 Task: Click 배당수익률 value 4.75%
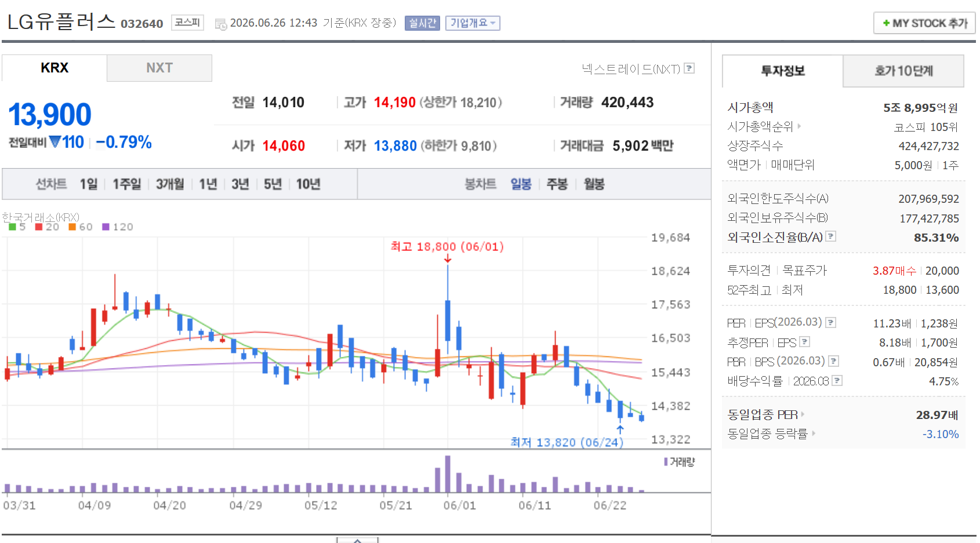944,381
